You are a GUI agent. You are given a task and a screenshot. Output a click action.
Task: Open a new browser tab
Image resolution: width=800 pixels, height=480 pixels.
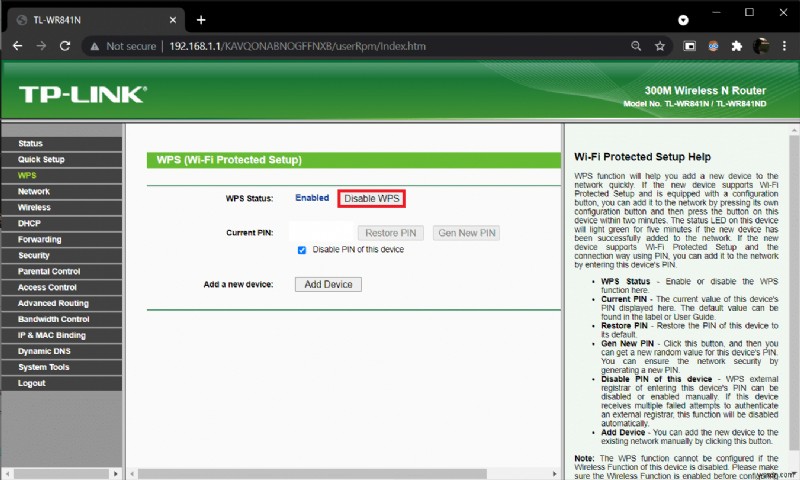click(x=201, y=20)
